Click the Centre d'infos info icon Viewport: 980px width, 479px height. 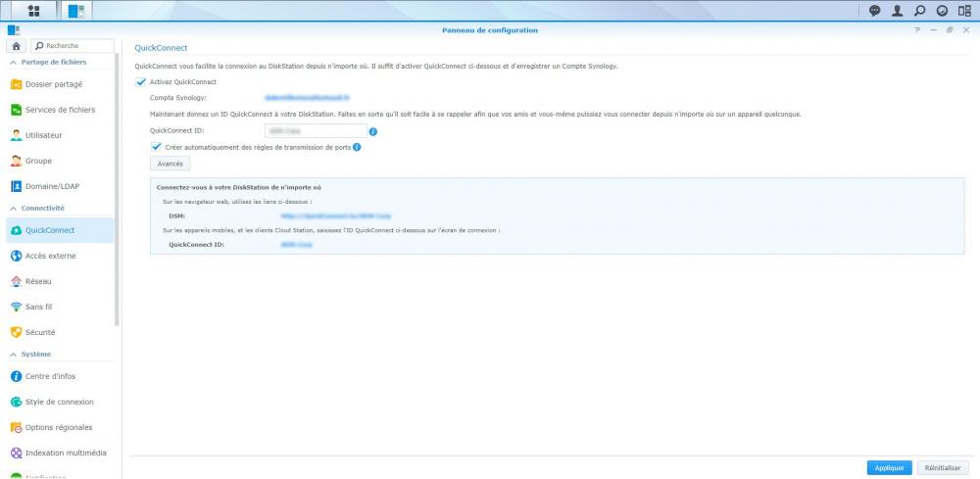tap(17, 376)
